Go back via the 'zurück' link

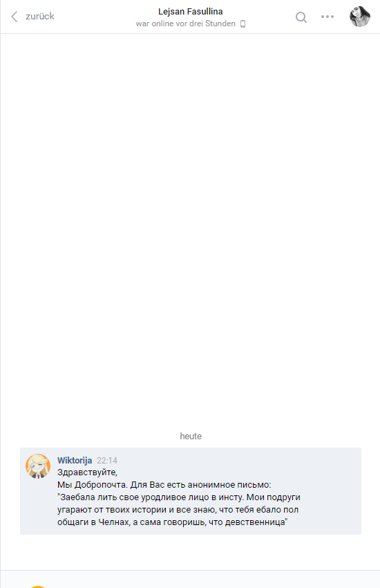(39, 16)
